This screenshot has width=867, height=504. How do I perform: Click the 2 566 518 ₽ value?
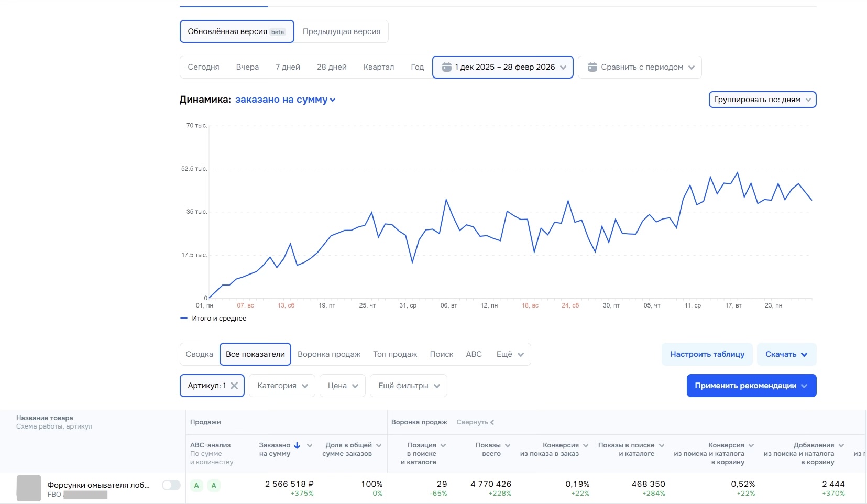pyautogui.click(x=289, y=484)
